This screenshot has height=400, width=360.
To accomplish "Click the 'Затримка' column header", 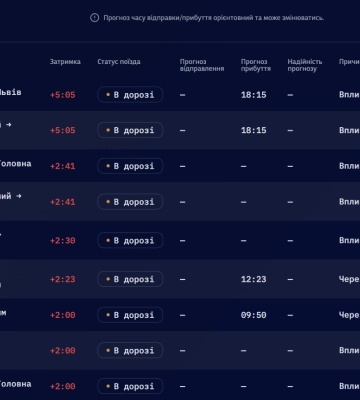I will [65, 62].
